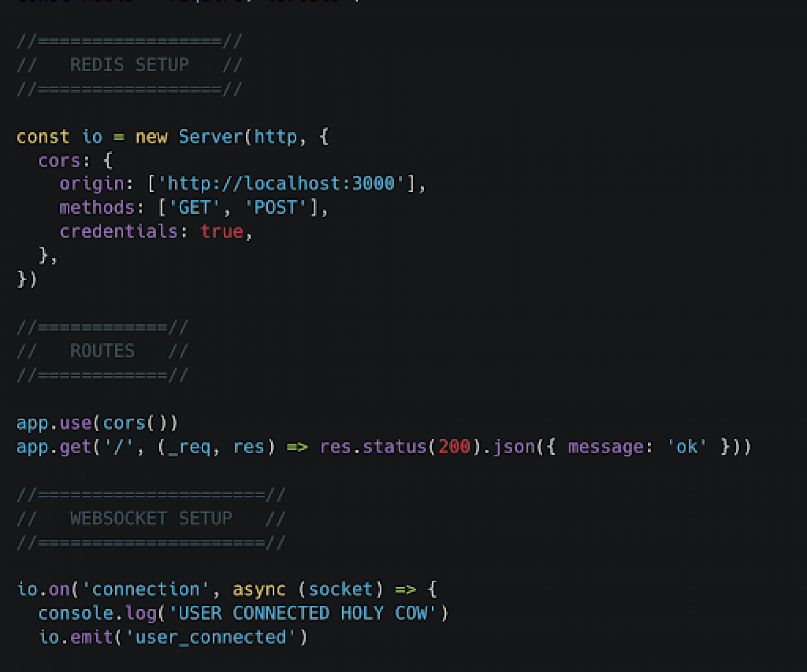Click the 'connection' event string
Viewport: 807px width, 672px height.
pos(145,589)
